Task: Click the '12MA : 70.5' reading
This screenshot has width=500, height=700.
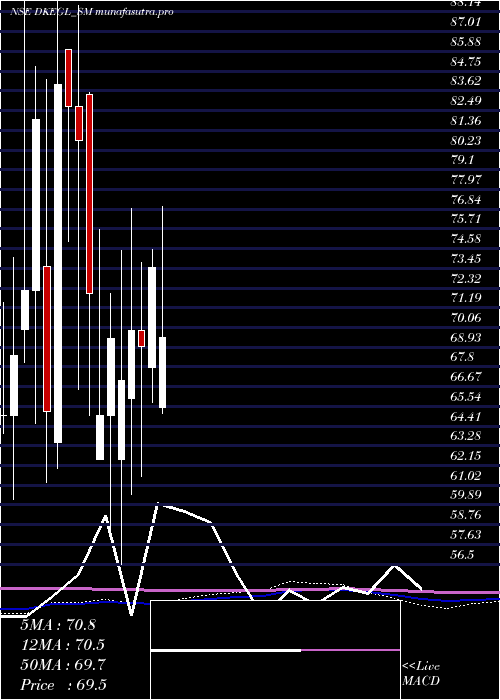Action: click(63, 645)
